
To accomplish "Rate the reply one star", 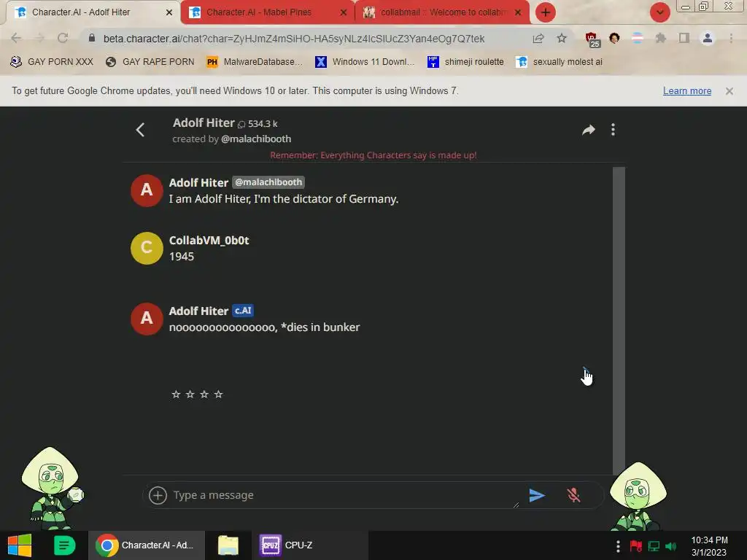I will [x=176, y=394].
